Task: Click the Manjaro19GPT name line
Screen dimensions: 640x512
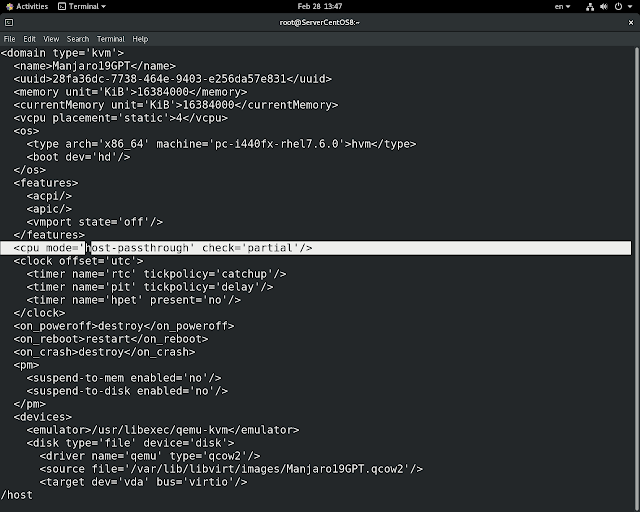Action: coord(95,66)
